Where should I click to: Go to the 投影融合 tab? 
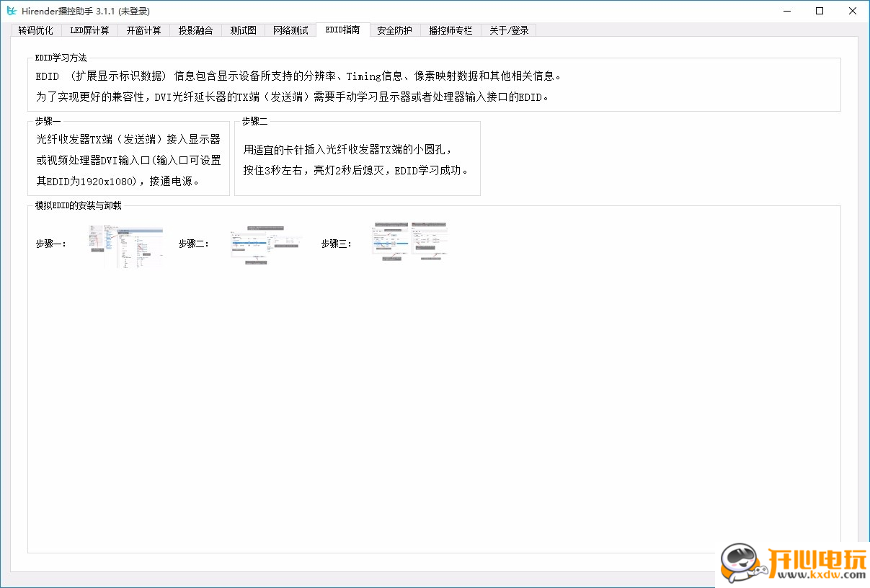[196, 30]
